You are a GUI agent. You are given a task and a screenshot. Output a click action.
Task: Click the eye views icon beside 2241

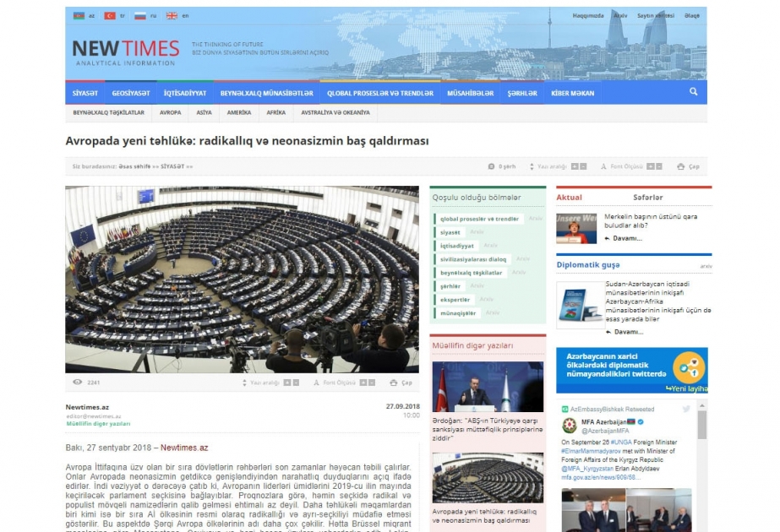(78, 383)
